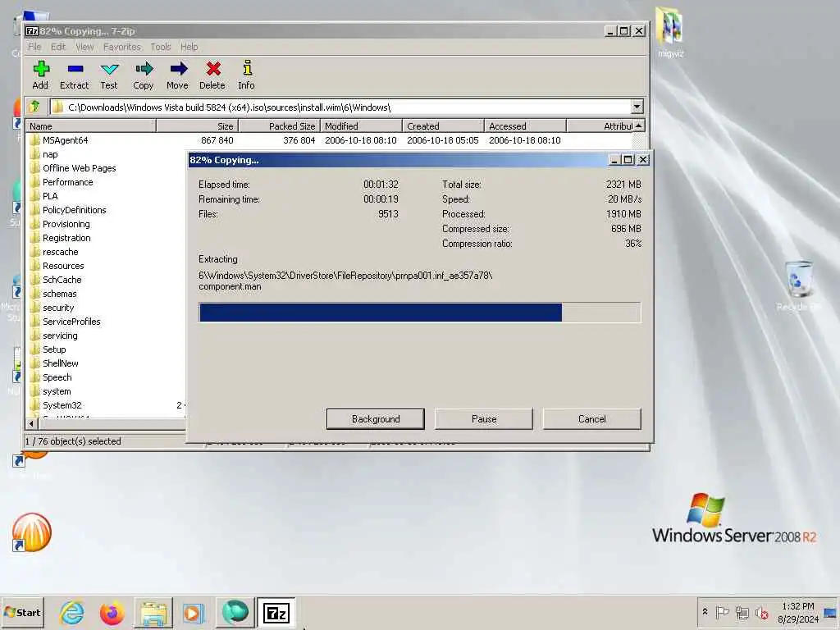This screenshot has width=840, height=630.
Task: Select the Provisioning folder
Action: coord(66,224)
